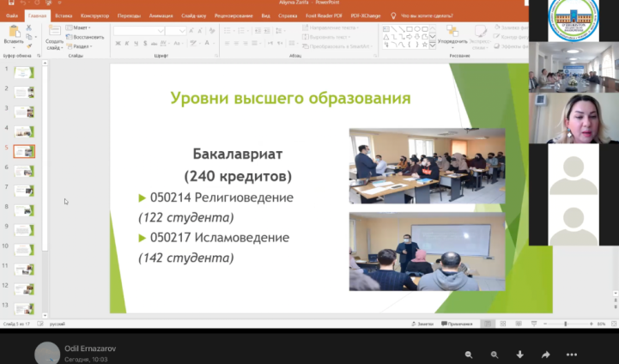The image size is (619, 364).
Task: Switch to the Анимация tab
Action: (161, 15)
